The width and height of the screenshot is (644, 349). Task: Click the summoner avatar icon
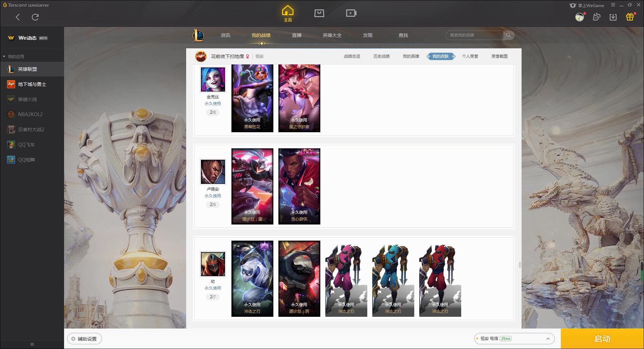coord(201,56)
